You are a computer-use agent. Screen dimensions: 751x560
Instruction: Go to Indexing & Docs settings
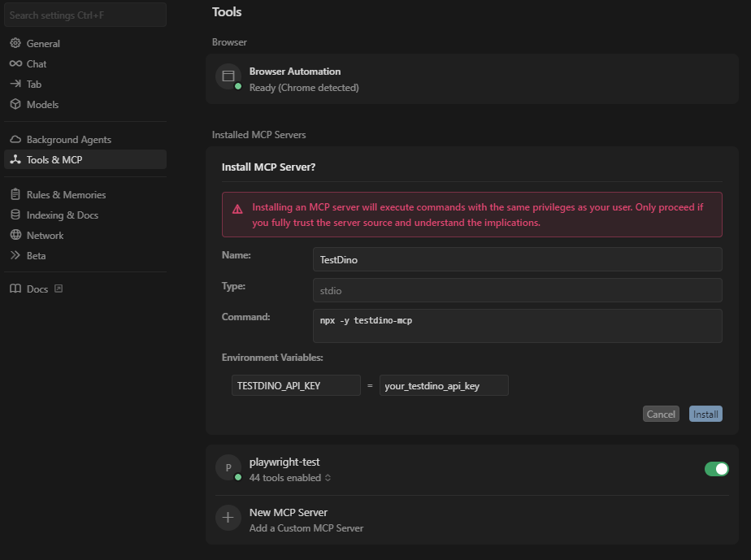(63, 215)
